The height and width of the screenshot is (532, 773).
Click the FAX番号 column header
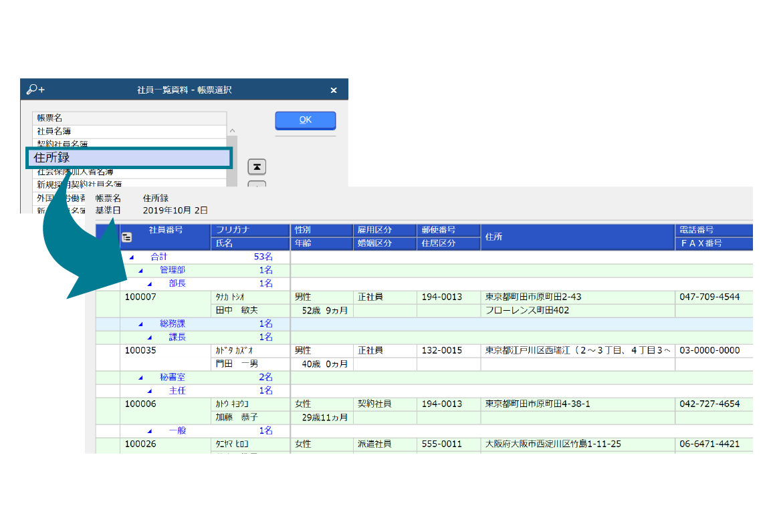714,243
